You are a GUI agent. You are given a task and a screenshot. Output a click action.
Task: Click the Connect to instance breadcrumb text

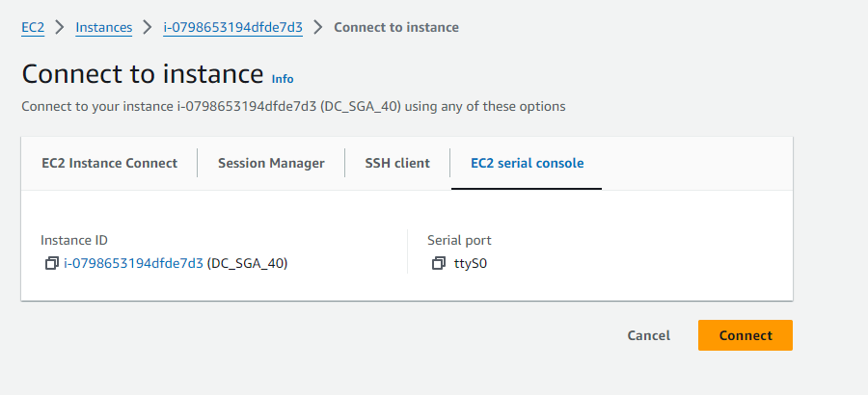[x=396, y=27]
